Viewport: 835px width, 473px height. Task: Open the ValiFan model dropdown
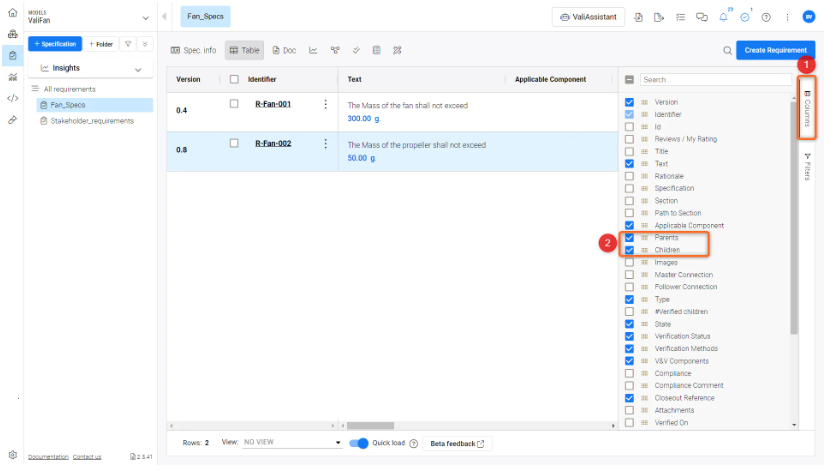(145, 18)
